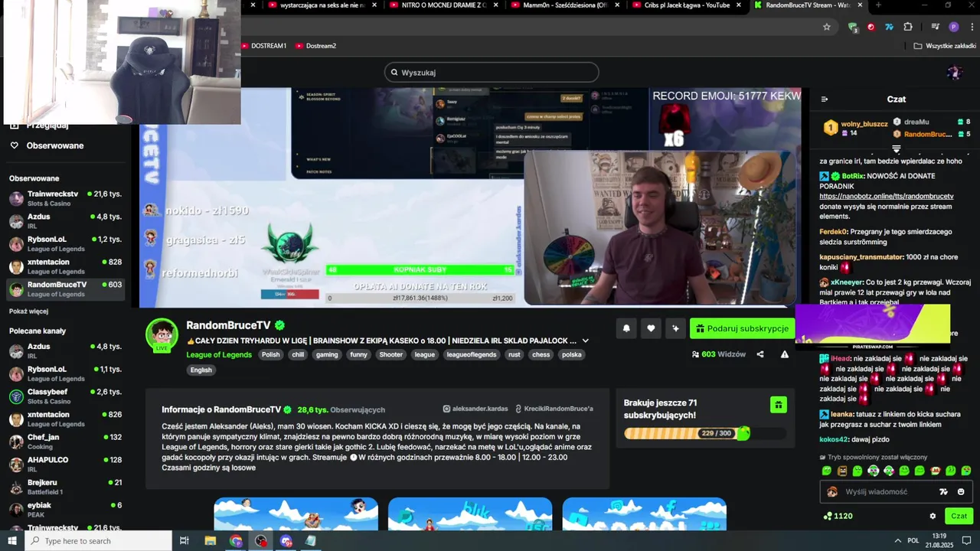Open the emoji picker in chat input
The width and height of the screenshot is (980, 551).
961,492
